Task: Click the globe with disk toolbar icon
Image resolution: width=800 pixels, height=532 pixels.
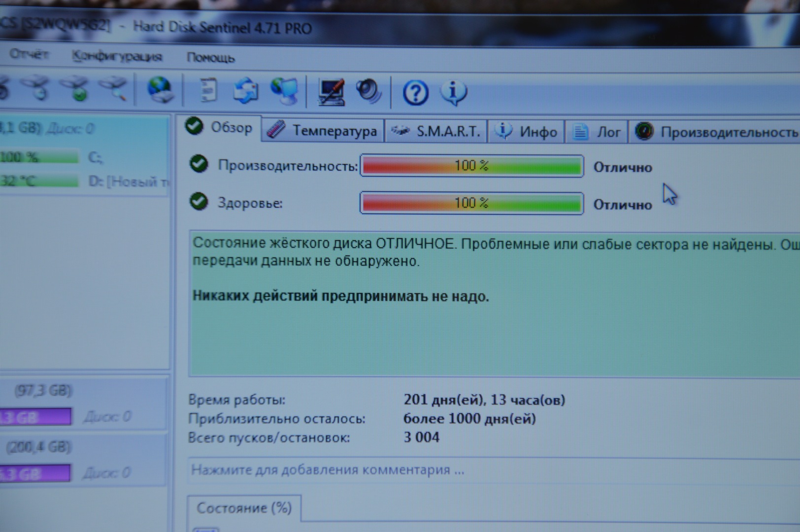Action: click(x=160, y=90)
